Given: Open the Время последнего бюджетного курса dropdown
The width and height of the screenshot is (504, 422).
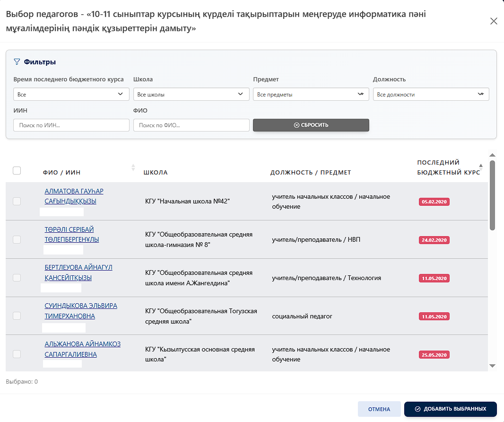Looking at the screenshot, I should (x=71, y=94).
